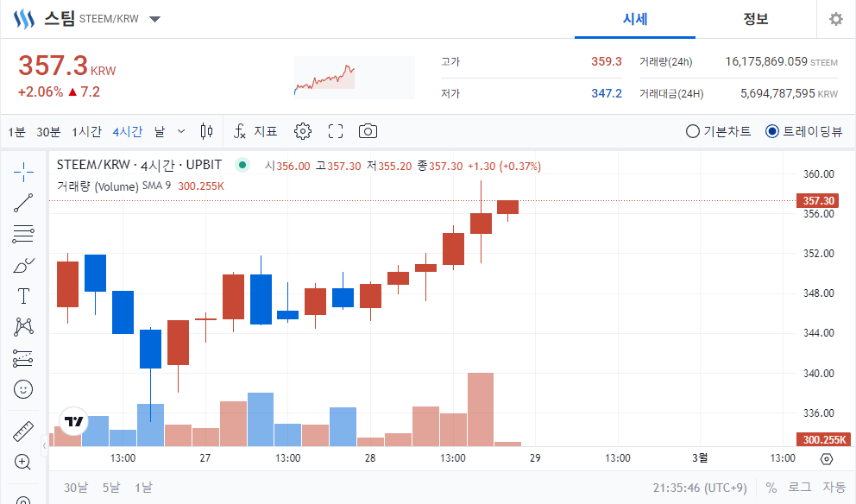This screenshot has height=504, width=856.
Task: Activate the zoom in tool
Action: tap(23, 462)
